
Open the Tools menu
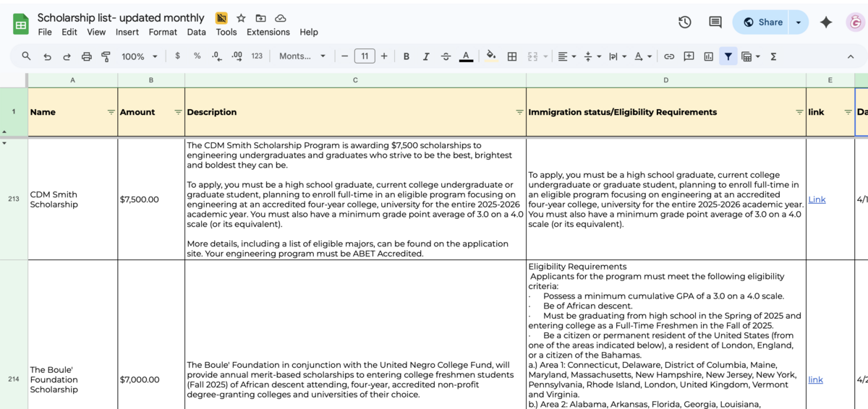[x=226, y=32]
